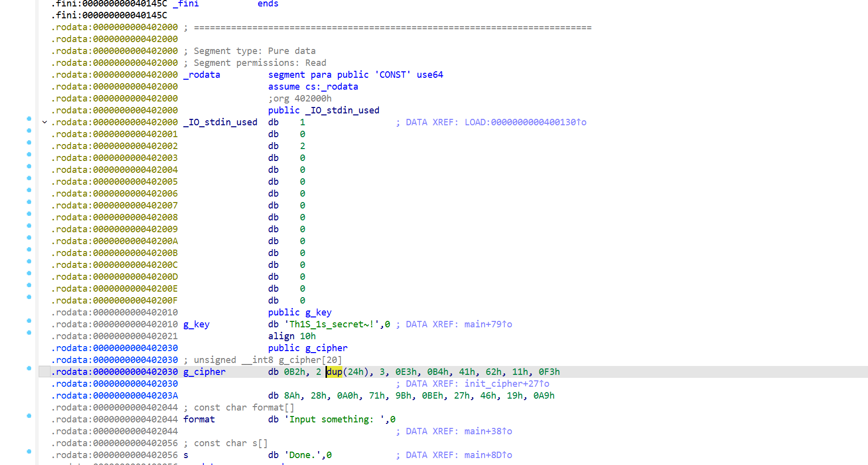Follow the main+8D cross-reference link
The image size is (868, 465).
pos(488,455)
